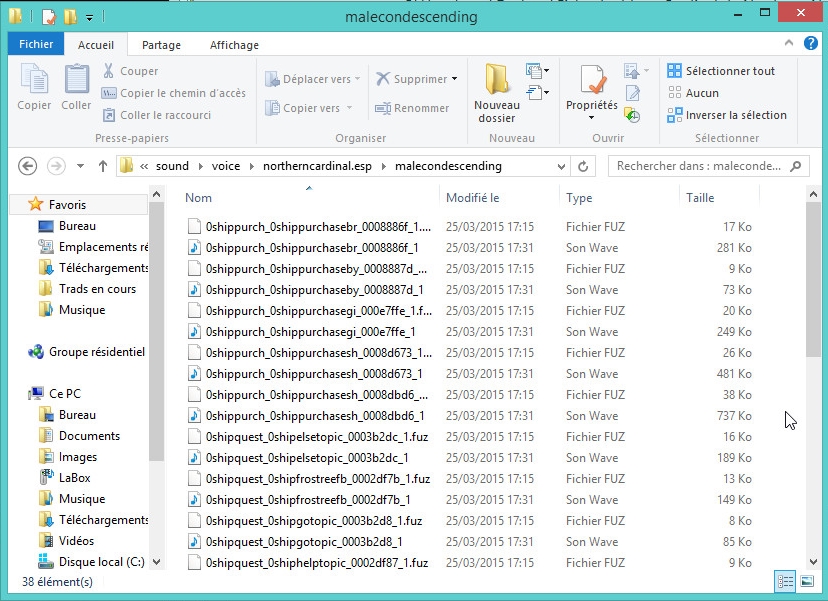Click Propriétés checkmark icon

click(592, 80)
